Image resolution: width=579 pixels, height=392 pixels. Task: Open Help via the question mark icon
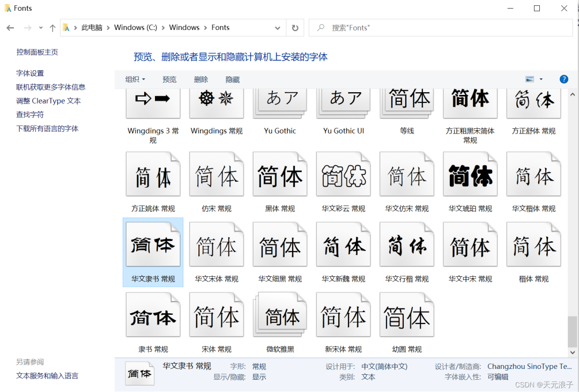coord(563,79)
